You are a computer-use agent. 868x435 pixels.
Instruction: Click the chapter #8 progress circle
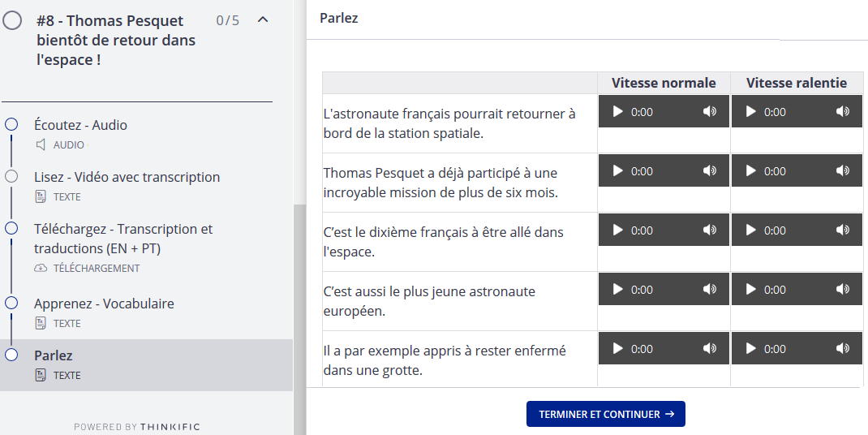pos(12,21)
